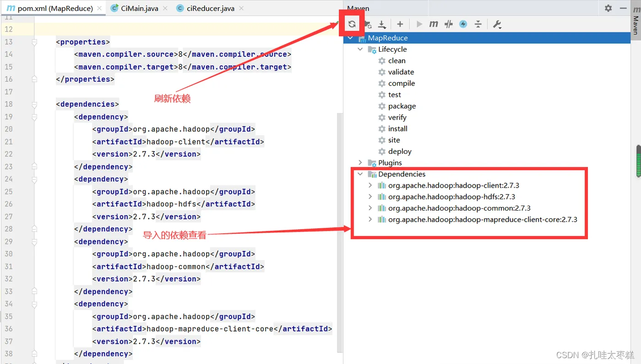Toggle Offline Mode icon in Maven toolbar
Screen dimensions: 641x364
(448, 24)
